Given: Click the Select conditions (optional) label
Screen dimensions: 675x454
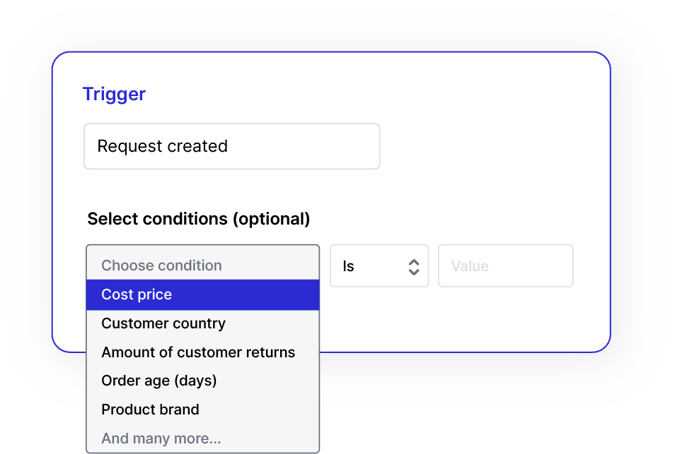Looking at the screenshot, I should (198, 218).
